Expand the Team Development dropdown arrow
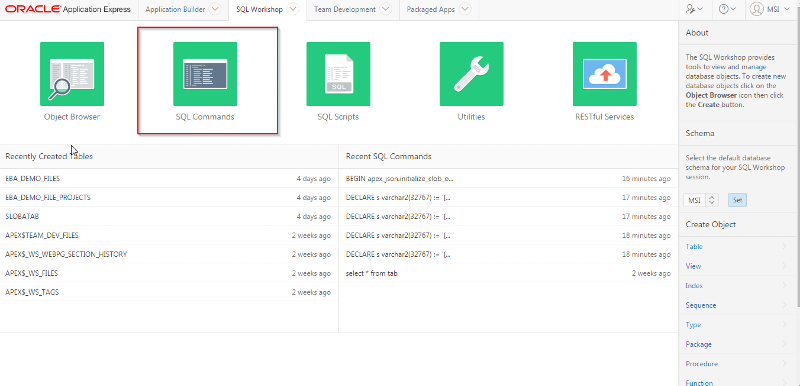The image size is (800, 386). tap(386, 9)
